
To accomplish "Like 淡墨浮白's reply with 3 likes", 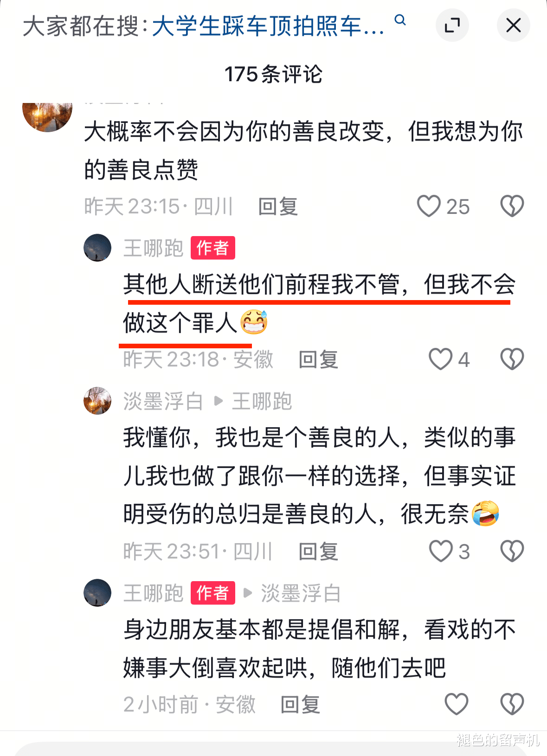I will click(x=440, y=551).
